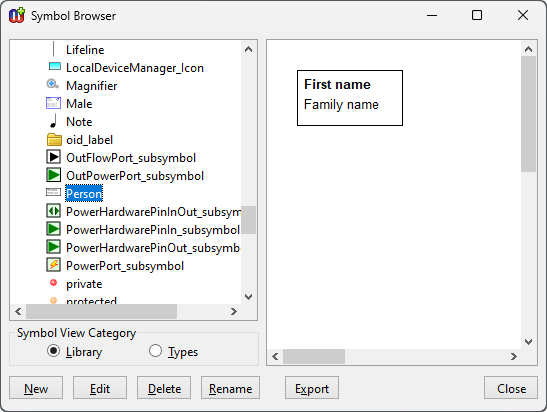
Task: Click the Delete button
Action: click(164, 388)
